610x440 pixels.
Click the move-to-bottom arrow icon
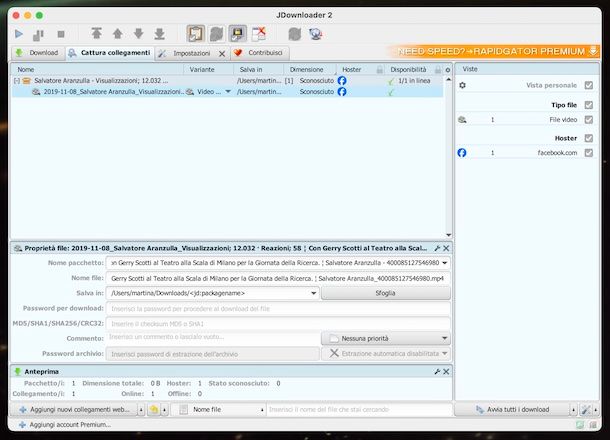159,34
